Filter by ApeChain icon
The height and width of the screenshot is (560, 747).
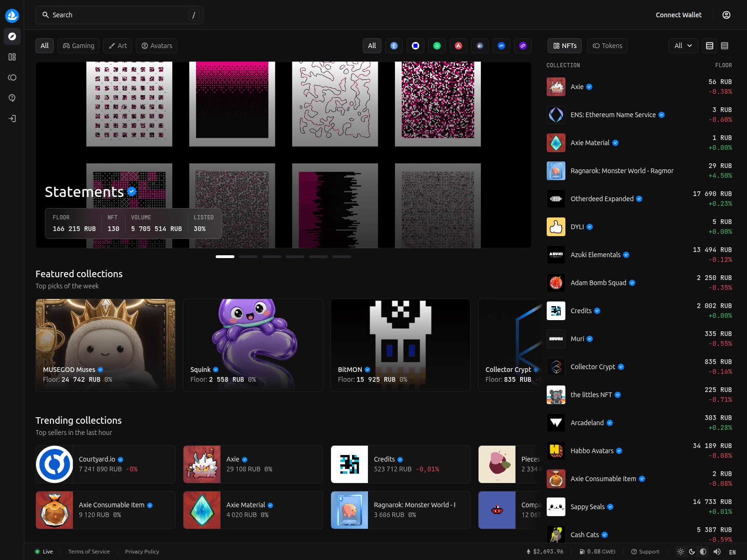coord(501,46)
